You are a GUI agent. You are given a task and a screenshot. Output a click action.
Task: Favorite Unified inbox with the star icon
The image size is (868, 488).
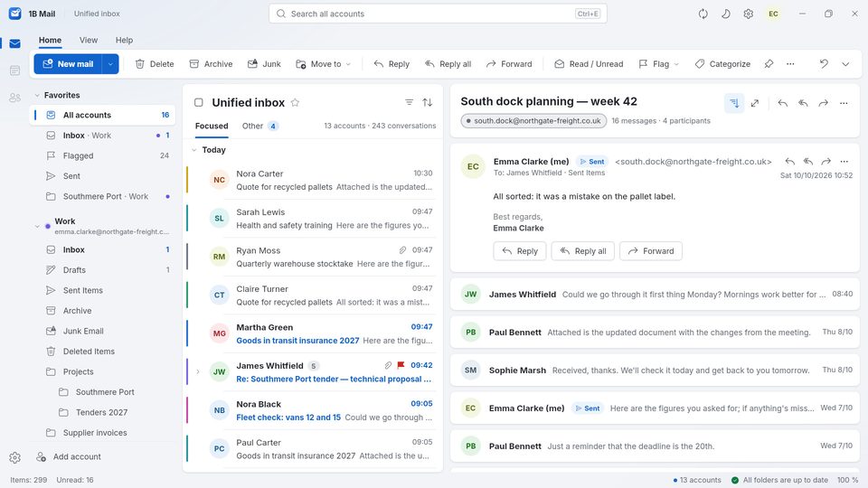coord(295,102)
